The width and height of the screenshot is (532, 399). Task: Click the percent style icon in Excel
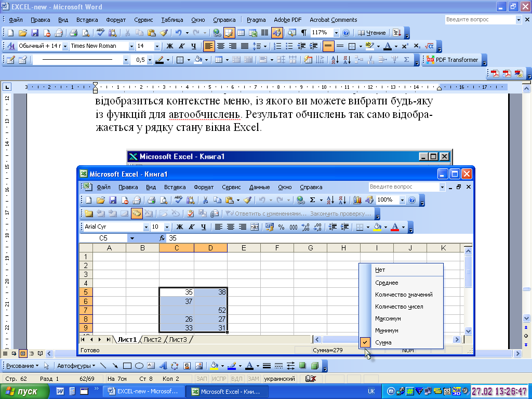[281, 228]
